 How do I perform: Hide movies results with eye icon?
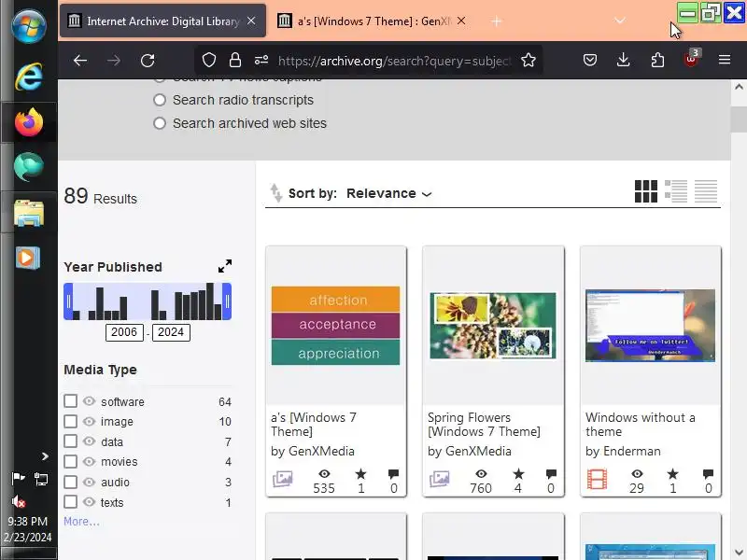coord(89,461)
